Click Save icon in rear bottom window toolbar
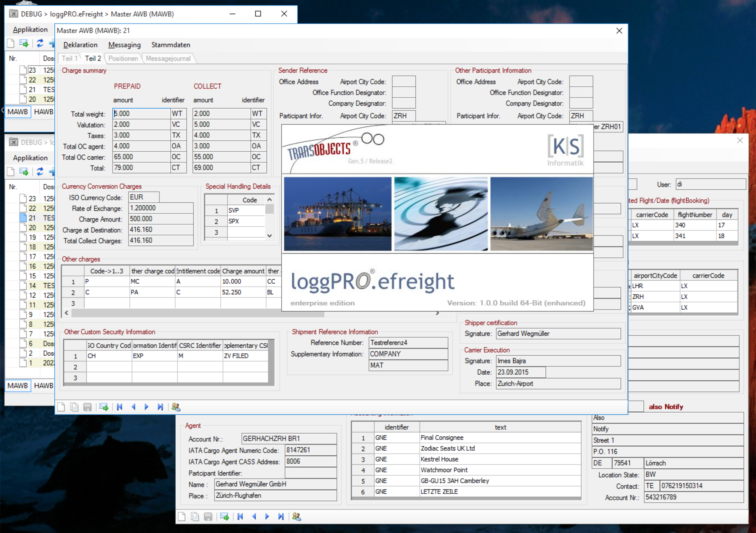Image resolution: width=756 pixels, height=533 pixels. (208, 516)
